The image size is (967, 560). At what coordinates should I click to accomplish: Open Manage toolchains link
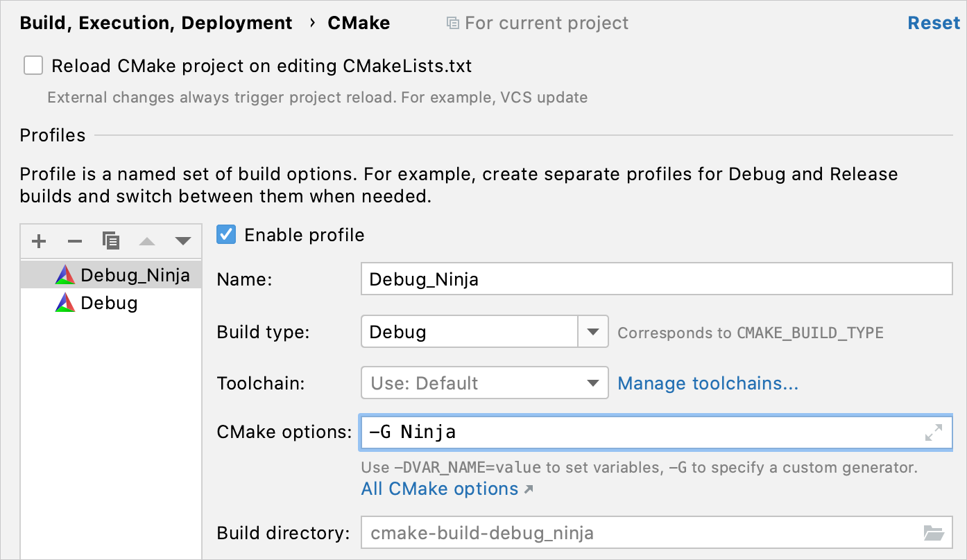[x=708, y=383]
